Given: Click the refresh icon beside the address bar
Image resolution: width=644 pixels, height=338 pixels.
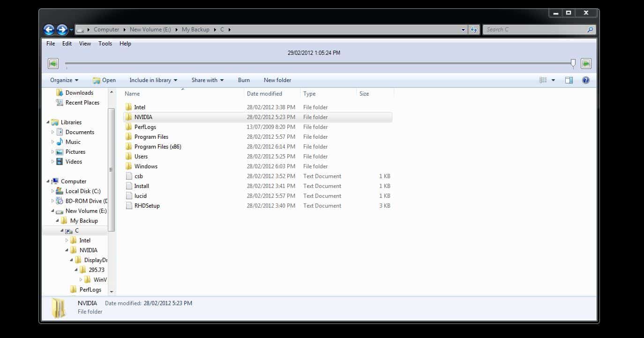Looking at the screenshot, I should [x=474, y=30].
